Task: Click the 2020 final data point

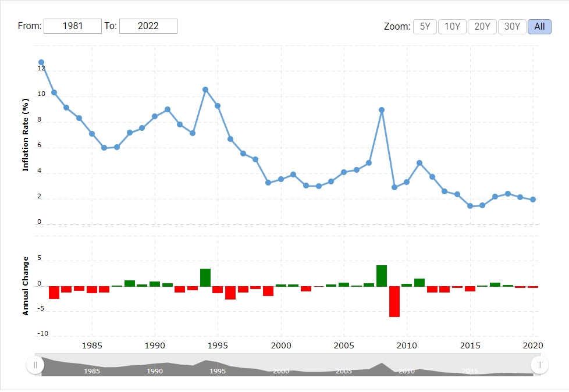Action: coord(533,199)
